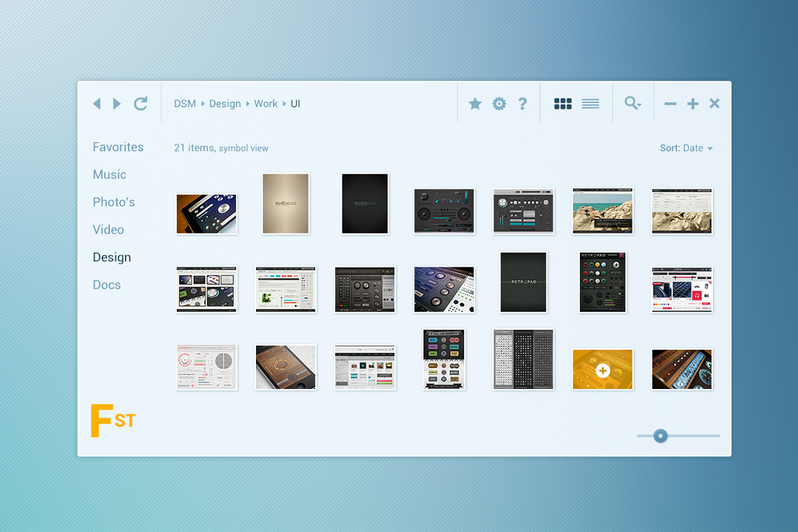Open help via the question mark
The width and height of the screenshot is (798, 532).
tap(523, 104)
